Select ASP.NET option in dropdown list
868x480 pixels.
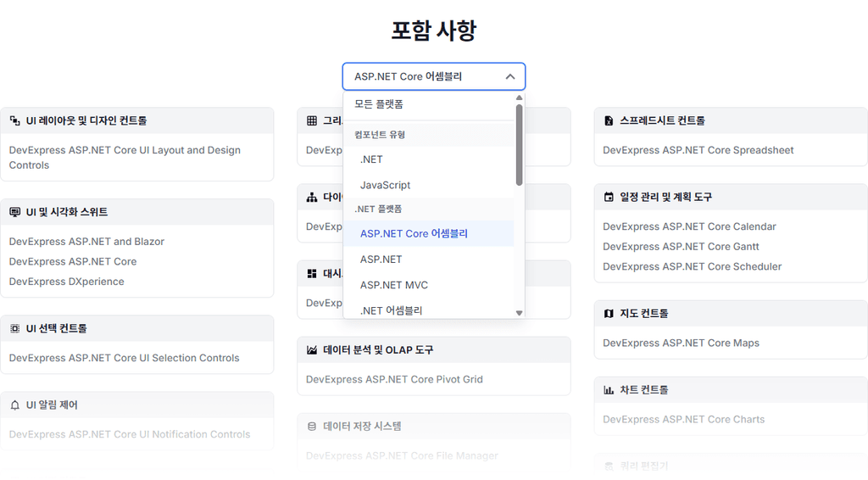pyautogui.click(x=428, y=260)
